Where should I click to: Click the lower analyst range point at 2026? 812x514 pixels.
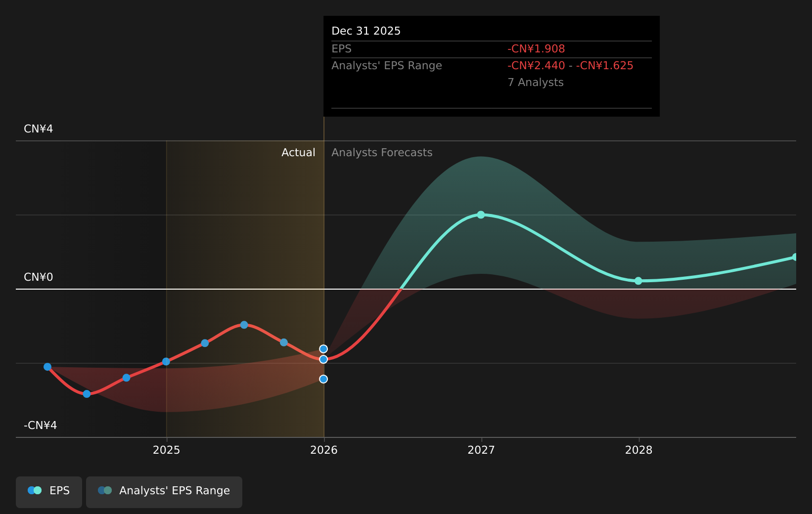pyautogui.click(x=323, y=379)
